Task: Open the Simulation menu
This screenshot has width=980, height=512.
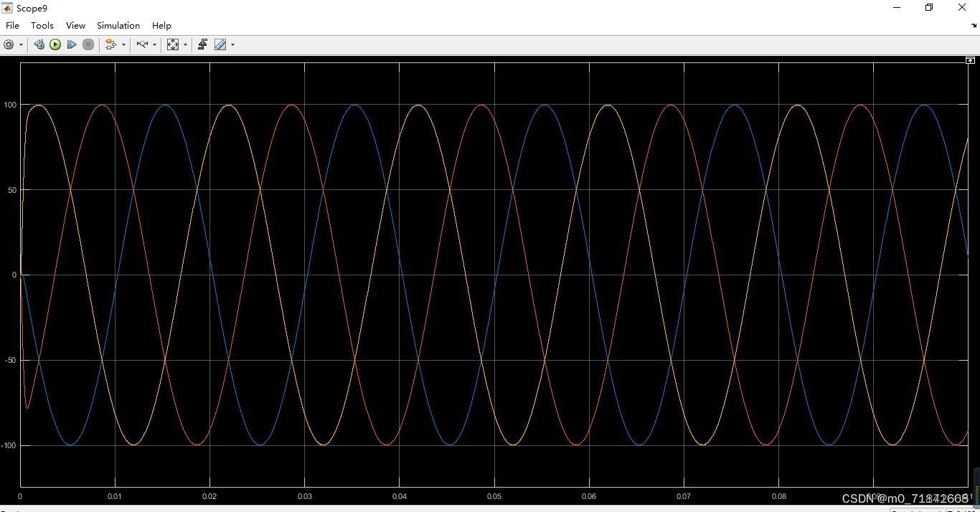Action: tap(118, 25)
